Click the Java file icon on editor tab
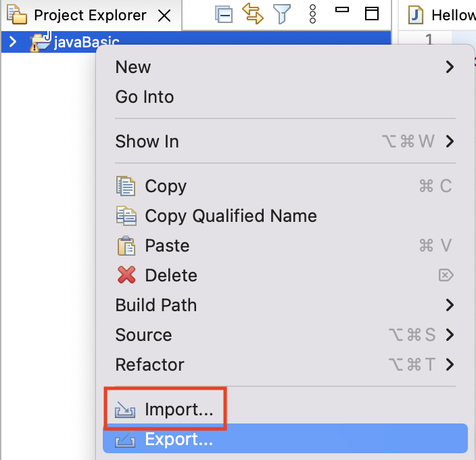The width and height of the screenshot is (476, 460). point(416,15)
